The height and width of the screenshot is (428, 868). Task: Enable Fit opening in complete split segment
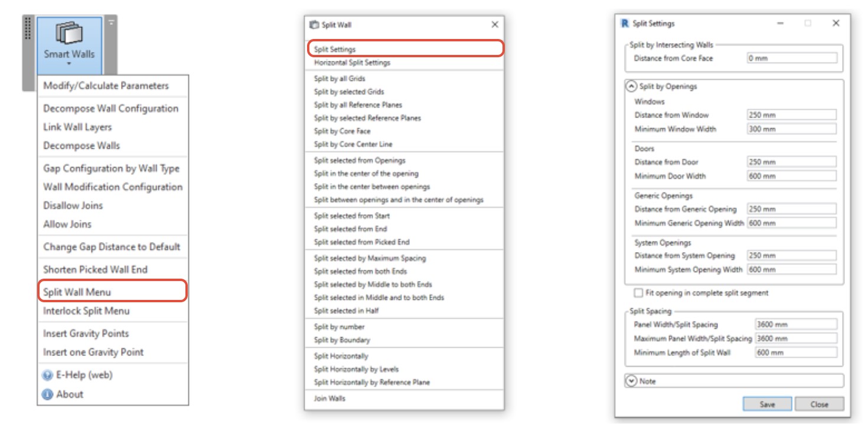(638, 293)
